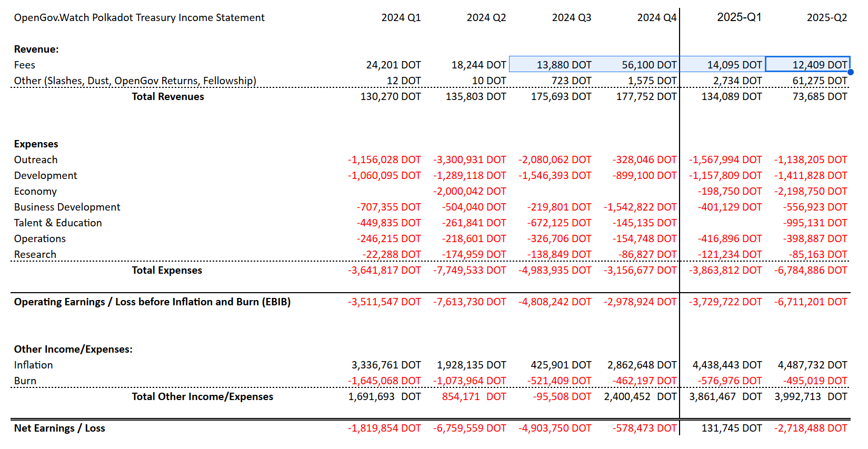Click Research value -85,163 DOT
This screenshot has width=868, height=449.
[818, 254]
